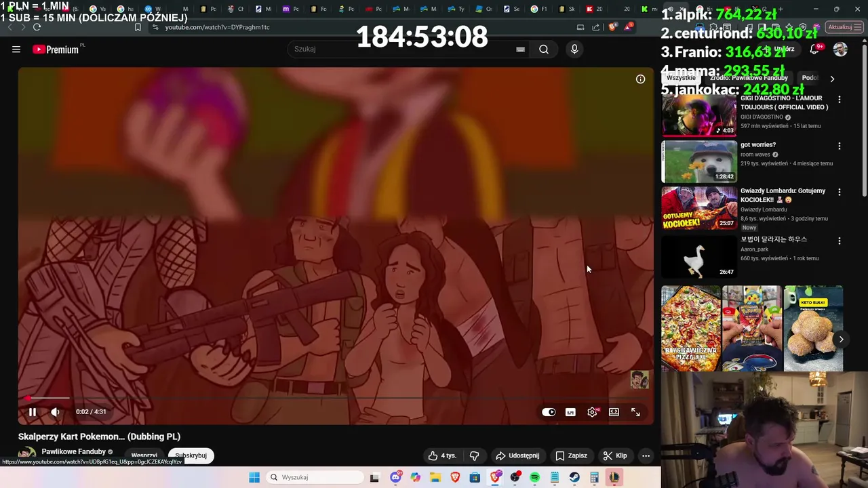Save video using Zapisz button

[x=571, y=455]
